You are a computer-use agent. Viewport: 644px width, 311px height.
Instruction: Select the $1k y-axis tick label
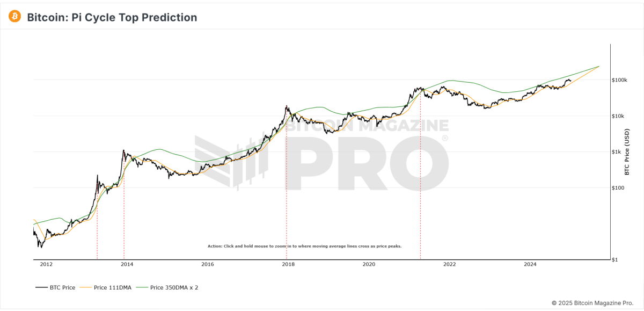pyautogui.click(x=617, y=152)
